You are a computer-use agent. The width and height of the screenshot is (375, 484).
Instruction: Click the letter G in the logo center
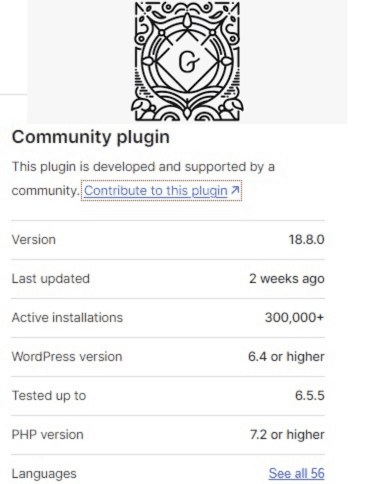click(x=189, y=62)
